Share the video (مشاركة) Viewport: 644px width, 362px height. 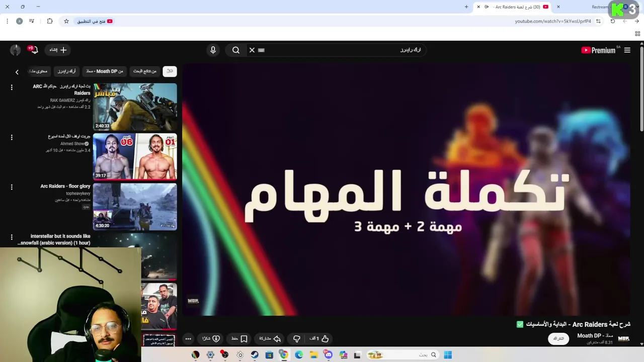click(270, 338)
